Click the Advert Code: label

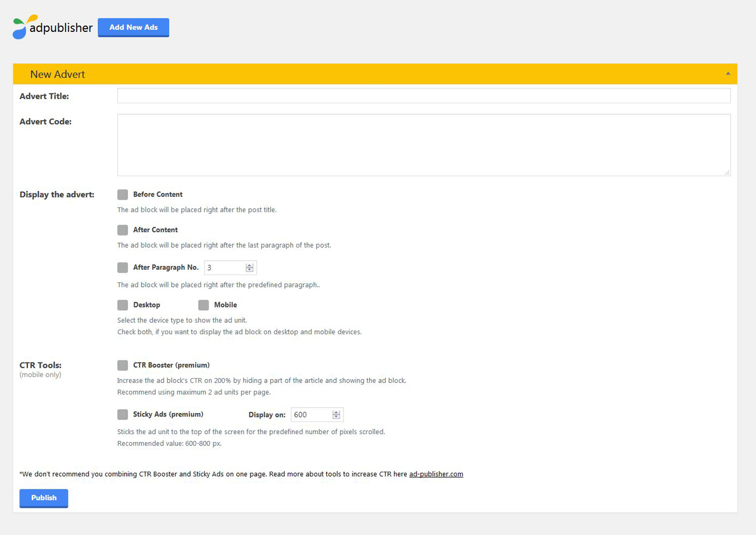click(46, 121)
